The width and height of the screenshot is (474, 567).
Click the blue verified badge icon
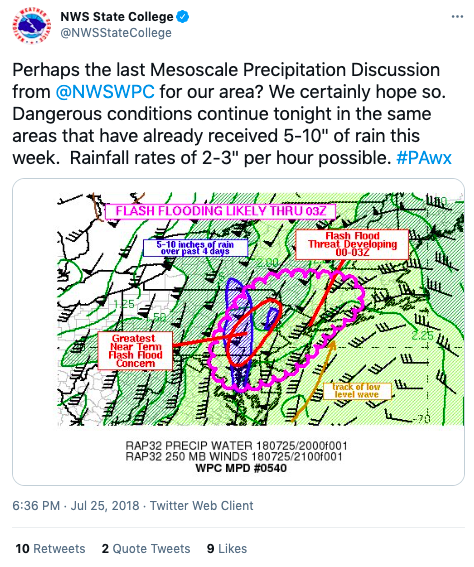pos(183,17)
